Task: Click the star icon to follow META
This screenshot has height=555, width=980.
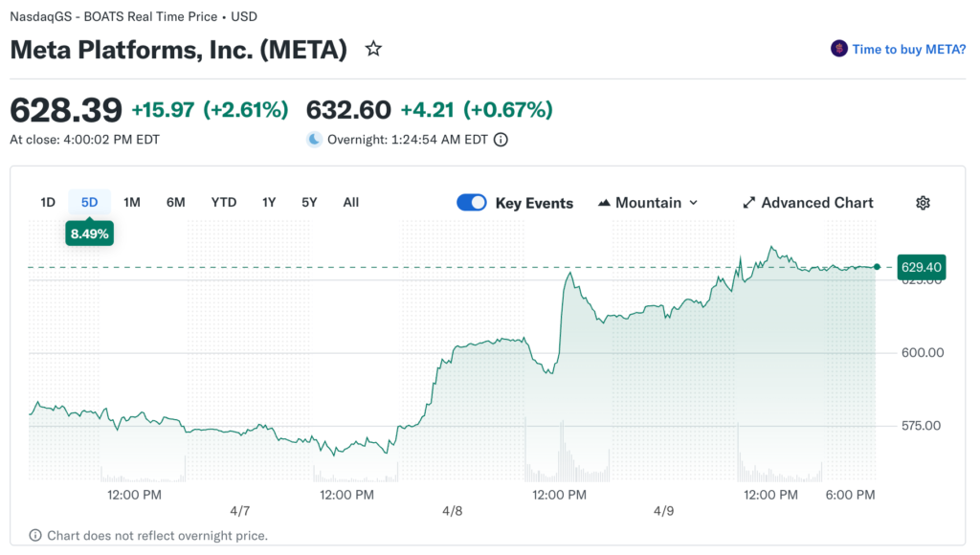Action: 373,49
